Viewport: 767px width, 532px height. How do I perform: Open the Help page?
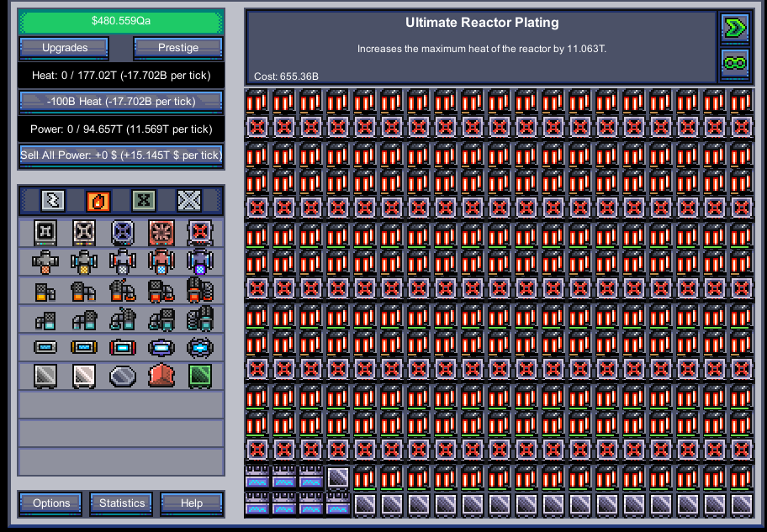tap(191, 503)
